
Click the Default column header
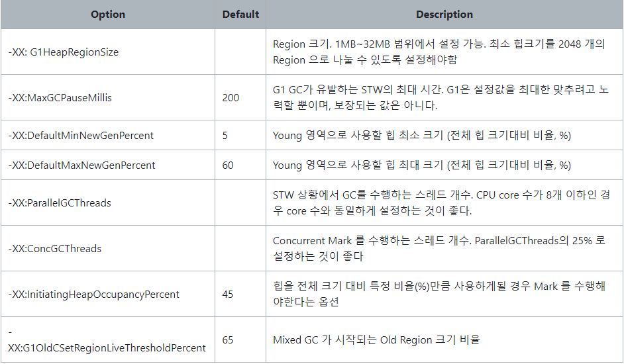click(240, 15)
